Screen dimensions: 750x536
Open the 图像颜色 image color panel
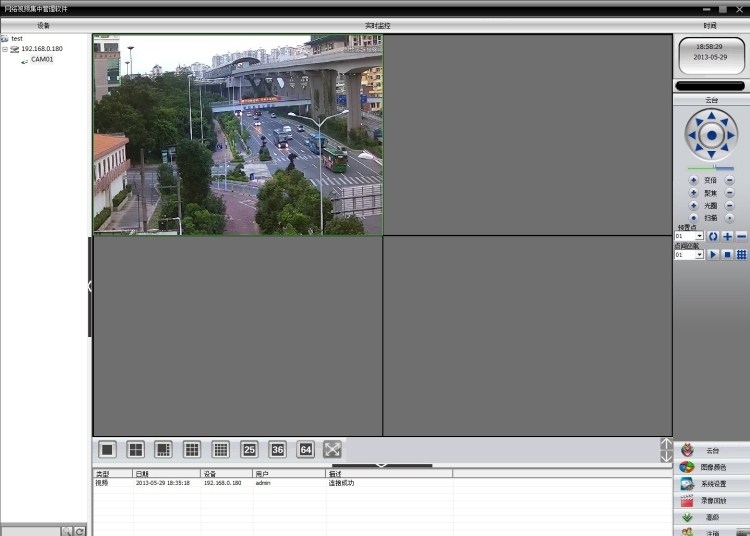pyautogui.click(x=712, y=467)
